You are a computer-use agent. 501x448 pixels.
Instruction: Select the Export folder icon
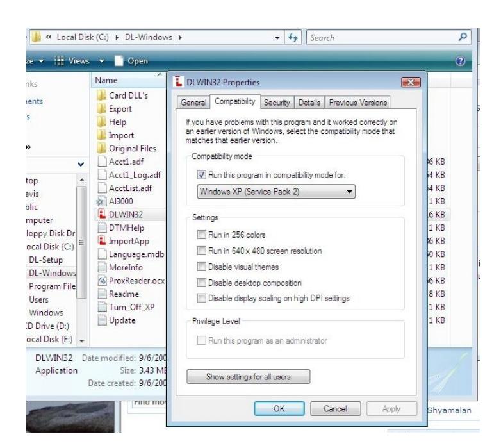pyautogui.click(x=102, y=109)
